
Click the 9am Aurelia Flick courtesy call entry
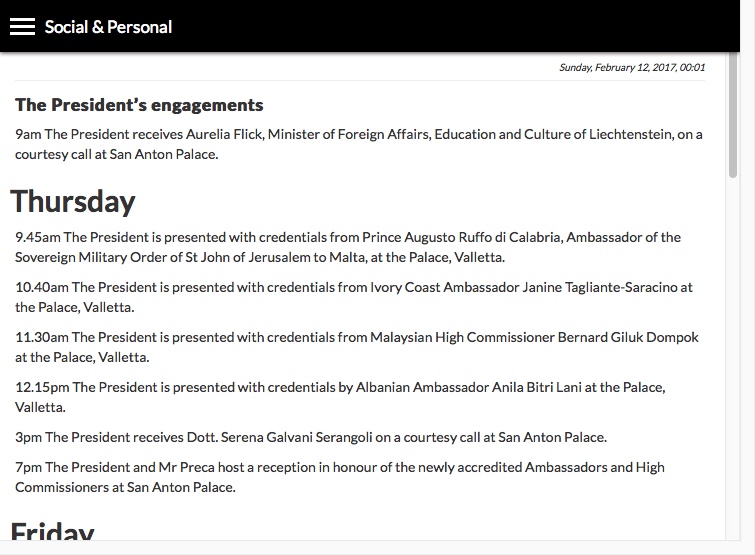(359, 144)
